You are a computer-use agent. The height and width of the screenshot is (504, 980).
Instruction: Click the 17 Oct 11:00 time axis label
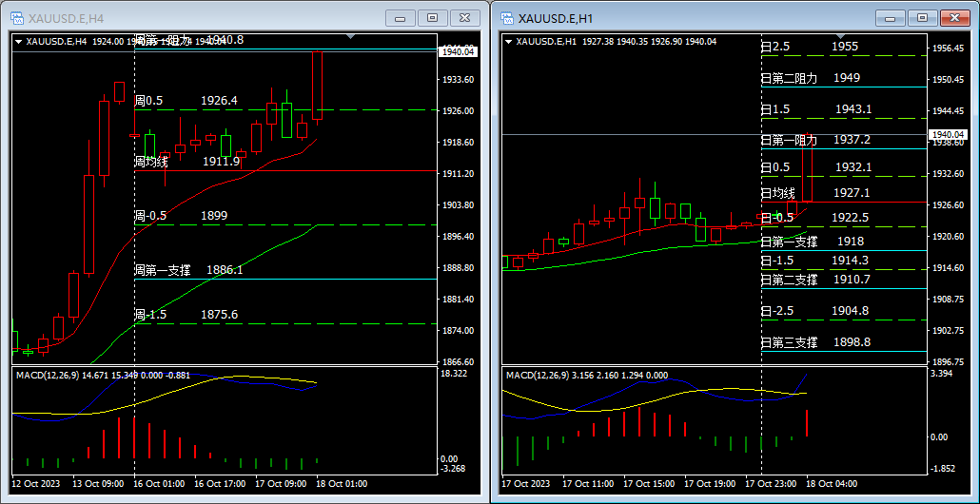point(586,484)
